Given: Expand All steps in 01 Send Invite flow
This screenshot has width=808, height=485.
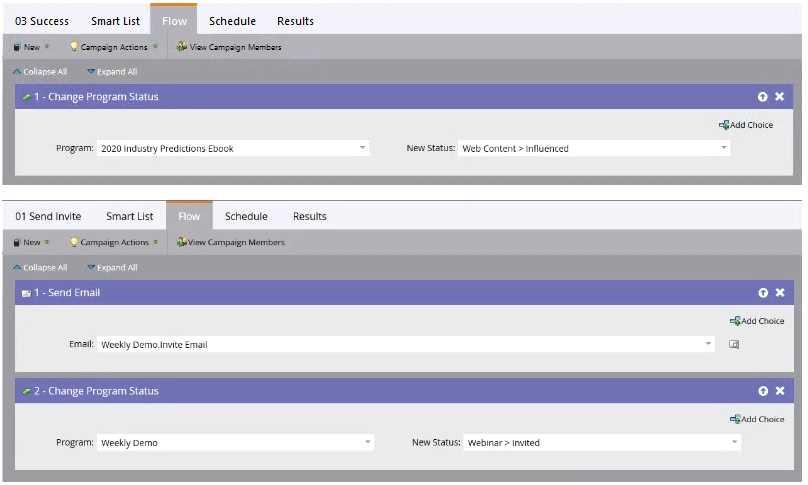Looking at the screenshot, I should point(112,267).
